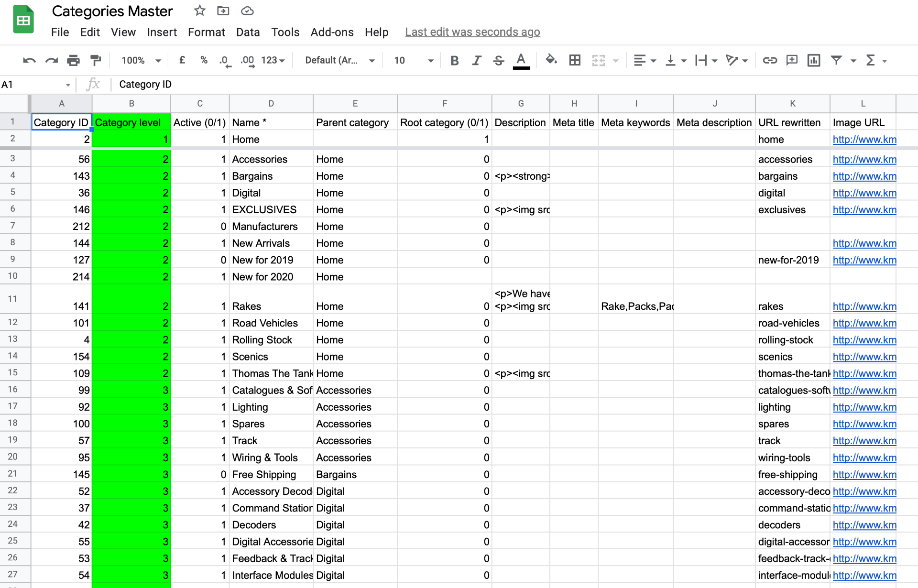
Task: Open the fill color bucket
Action: [551, 60]
